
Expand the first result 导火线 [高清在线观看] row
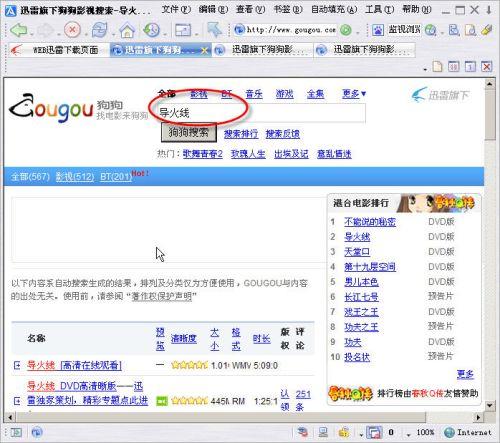point(17,366)
